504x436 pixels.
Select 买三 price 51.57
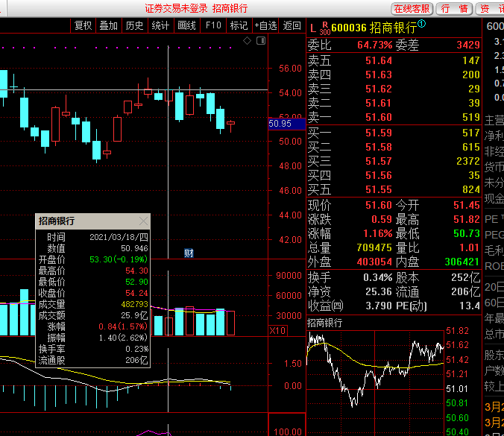coord(379,161)
